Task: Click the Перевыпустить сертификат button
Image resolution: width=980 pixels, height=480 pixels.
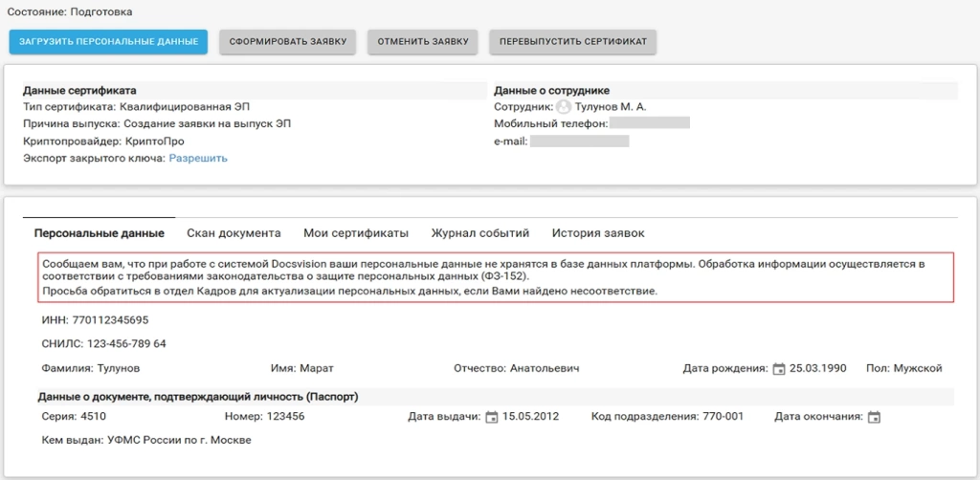Action: tap(572, 42)
